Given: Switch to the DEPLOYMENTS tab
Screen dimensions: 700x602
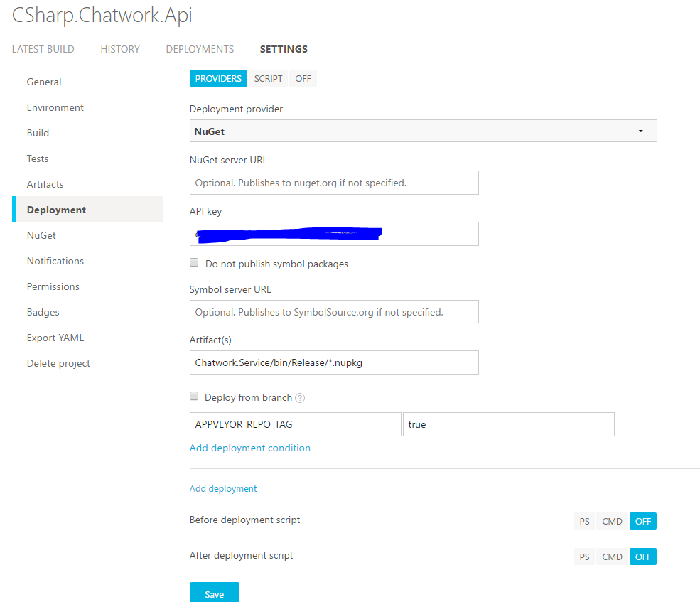Looking at the screenshot, I should point(200,49).
